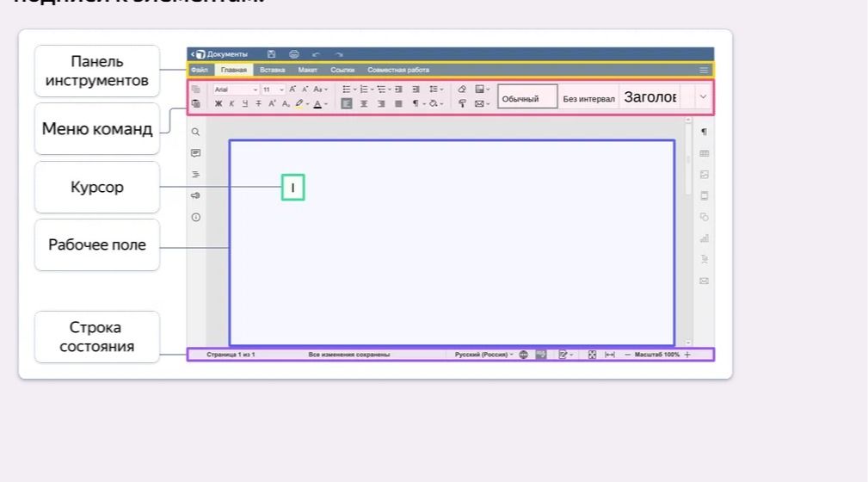Switch to the Совместная работа tab

click(398, 70)
